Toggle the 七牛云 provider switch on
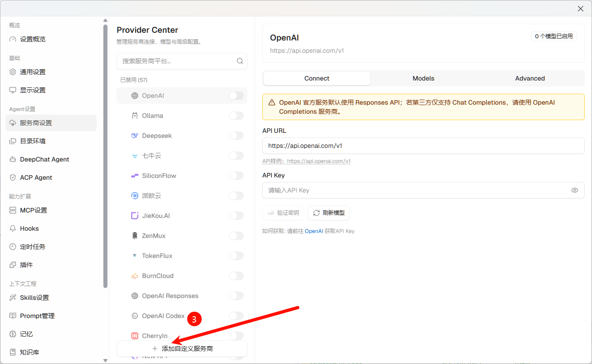The height and width of the screenshot is (364, 592). coord(236,156)
